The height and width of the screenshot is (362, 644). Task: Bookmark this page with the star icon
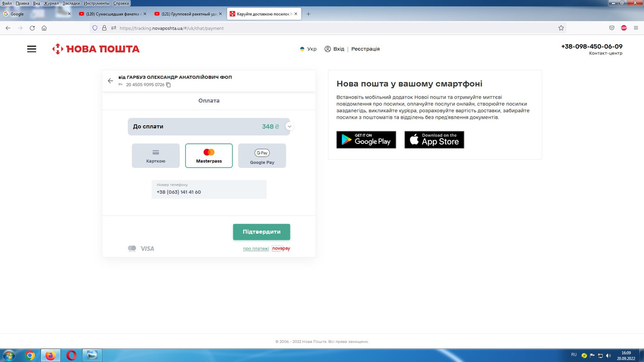click(x=561, y=28)
